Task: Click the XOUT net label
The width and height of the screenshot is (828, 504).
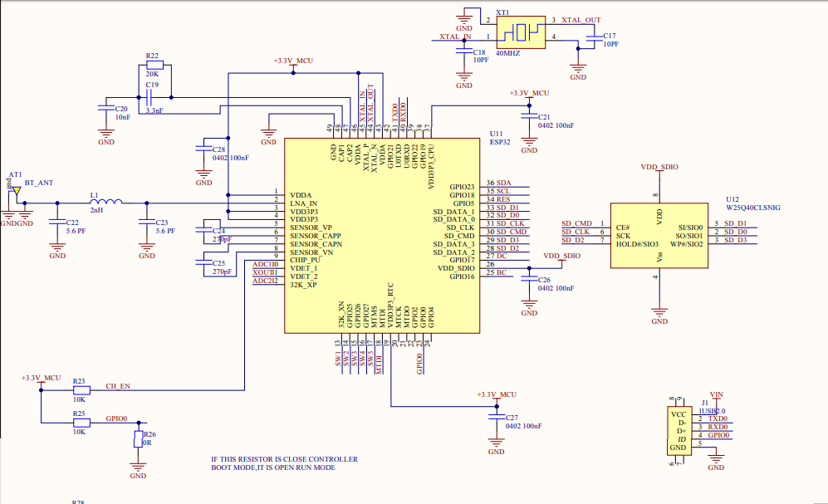Action: pyautogui.click(x=262, y=273)
